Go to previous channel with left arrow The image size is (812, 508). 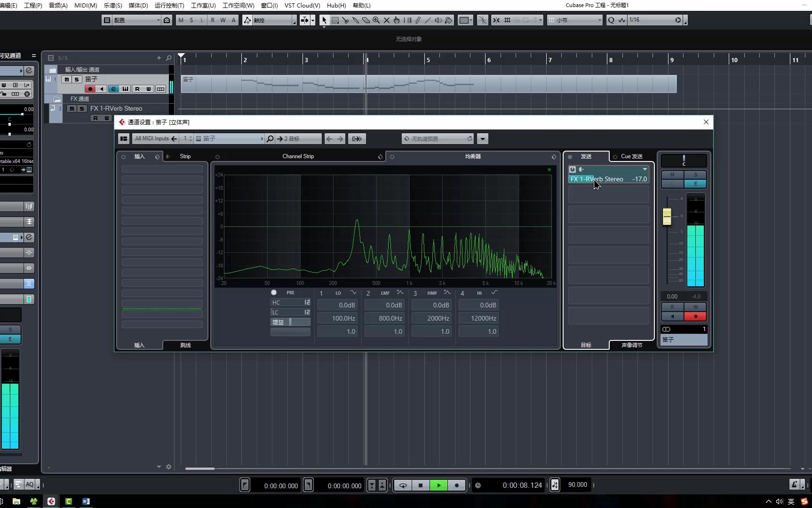pyautogui.click(x=329, y=139)
